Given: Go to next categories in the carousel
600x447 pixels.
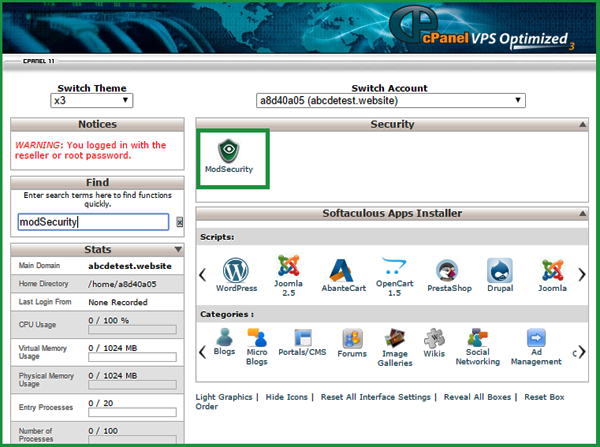Looking at the screenshot, I should point(582,352).
